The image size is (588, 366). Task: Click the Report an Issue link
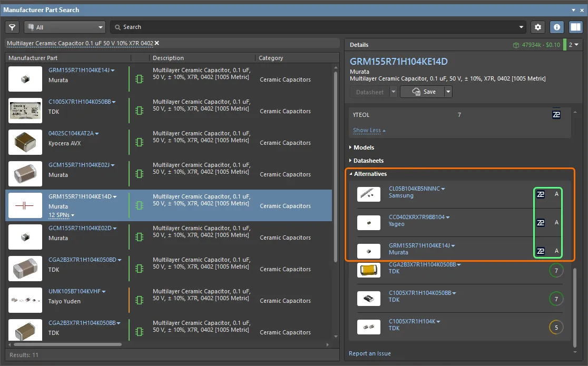(370, 353)
